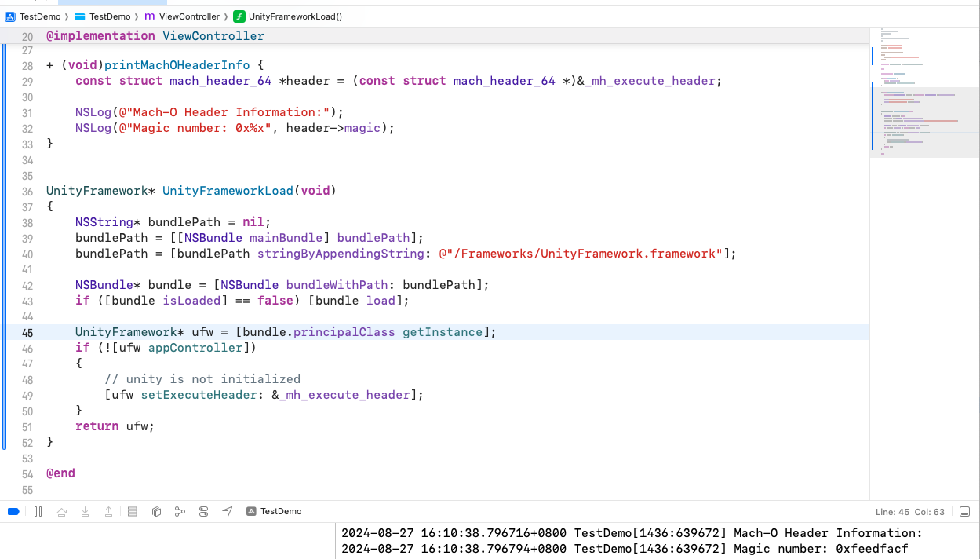The image size is (980, 559).
Task: Click the minimap code overview
Action: click(924, 93)
